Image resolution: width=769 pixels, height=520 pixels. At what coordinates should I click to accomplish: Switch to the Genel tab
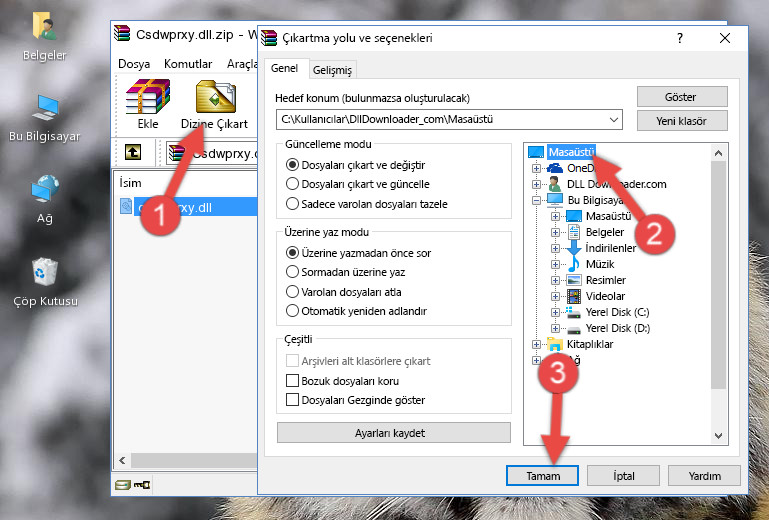coord(284,68)
